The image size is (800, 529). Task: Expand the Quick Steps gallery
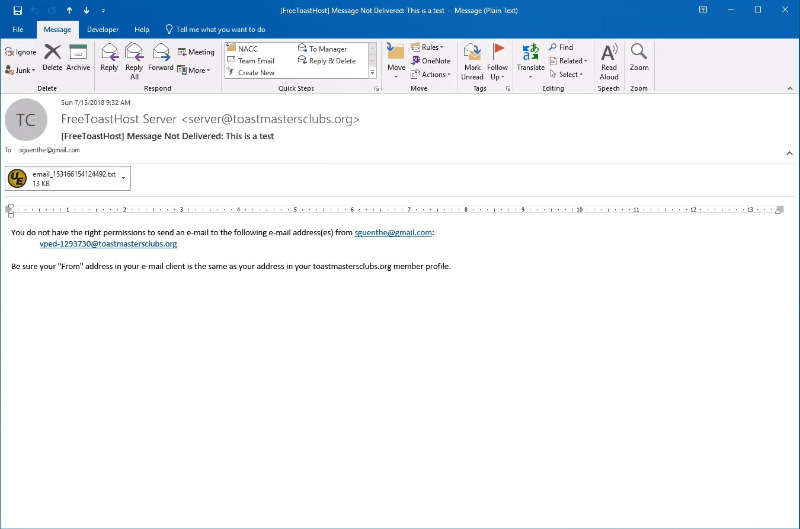point(372,73)
